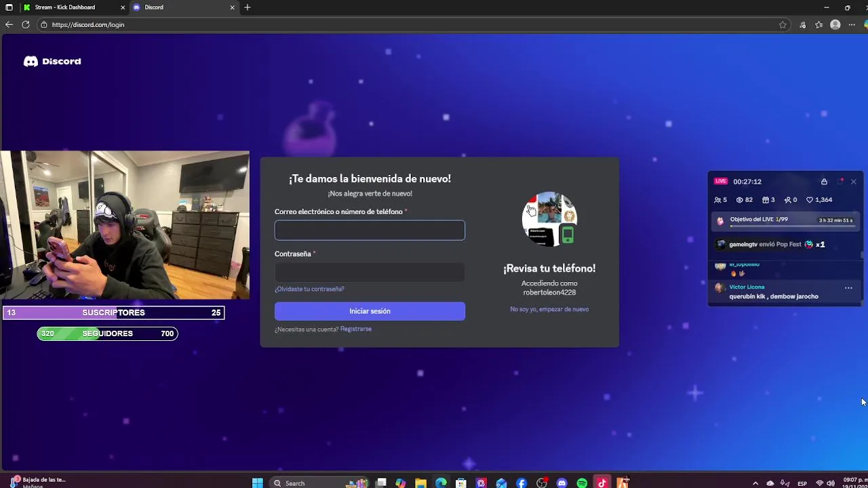Open the weather widget on the taskbar
Image resolution: width=868 pixels, height=488 pixels.
click(37, 482)
